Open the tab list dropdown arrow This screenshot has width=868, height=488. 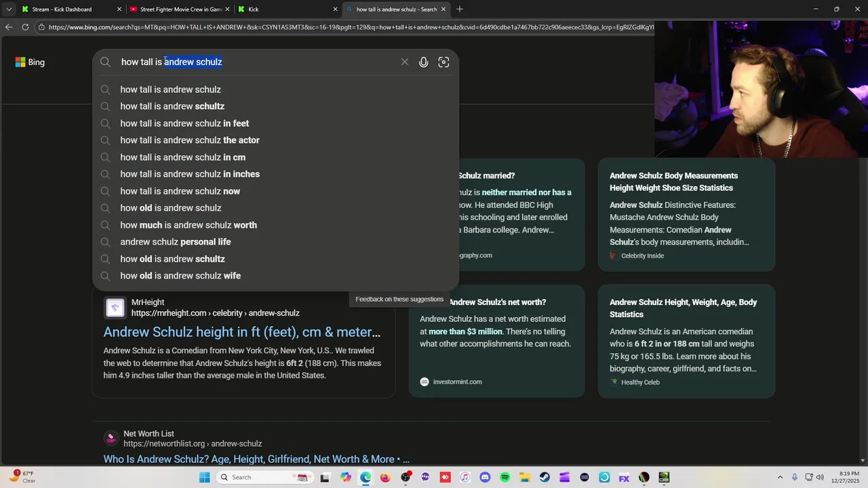click(9, 9)
